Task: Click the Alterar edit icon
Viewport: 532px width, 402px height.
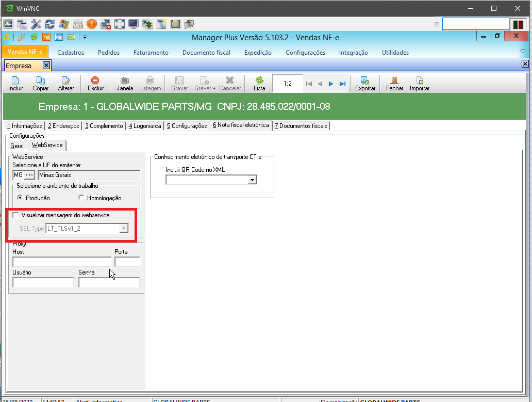Action: [65, 81]
